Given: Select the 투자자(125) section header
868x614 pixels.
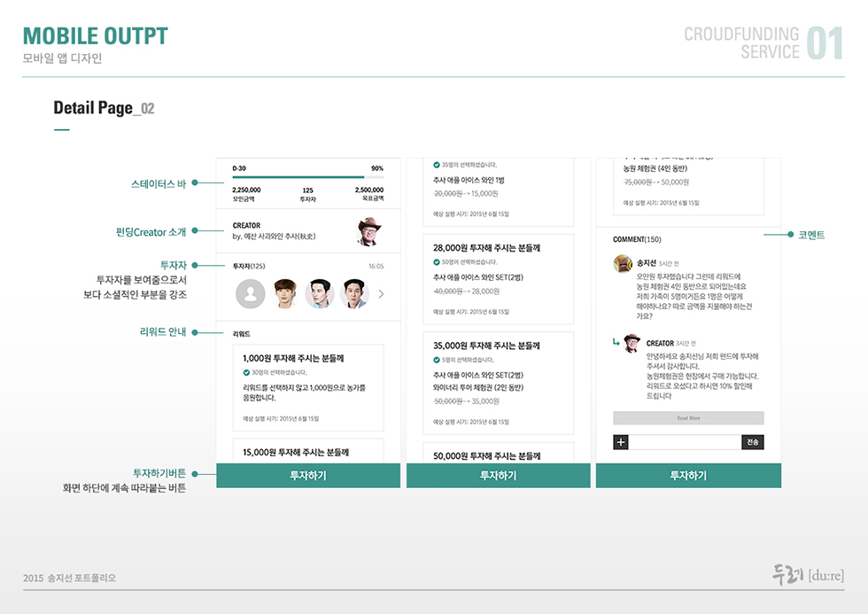Looking at the screenshot, I should click(x=249, y=266).
